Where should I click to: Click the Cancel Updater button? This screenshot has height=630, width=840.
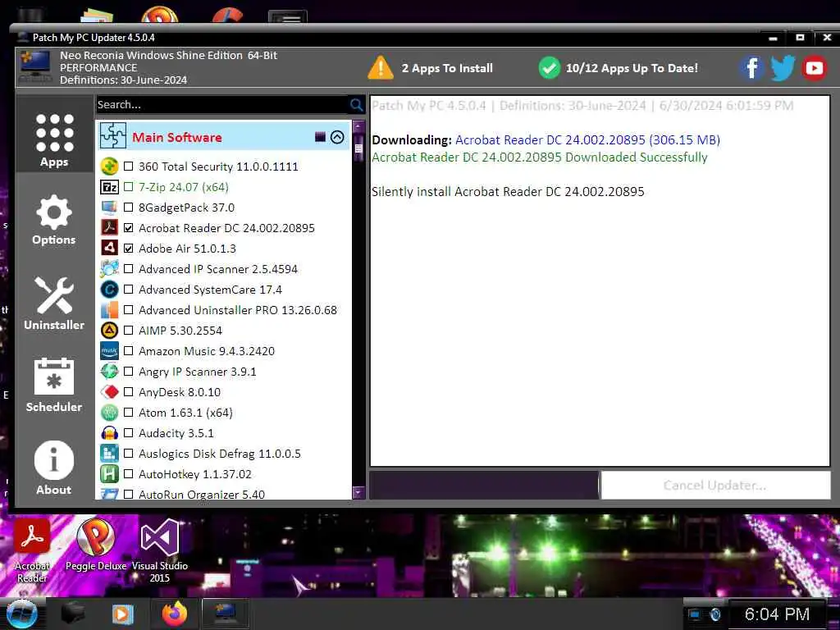point(715,486)
